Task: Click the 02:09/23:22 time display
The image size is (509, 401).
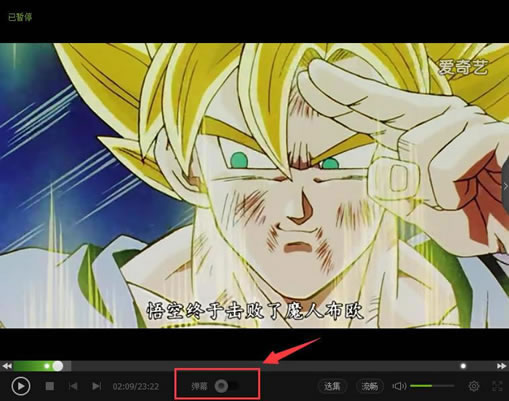Action: coord(136,386)
